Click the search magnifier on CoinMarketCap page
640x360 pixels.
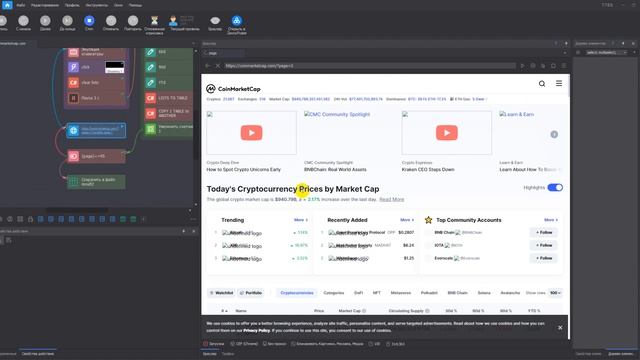tap(542, 84)
